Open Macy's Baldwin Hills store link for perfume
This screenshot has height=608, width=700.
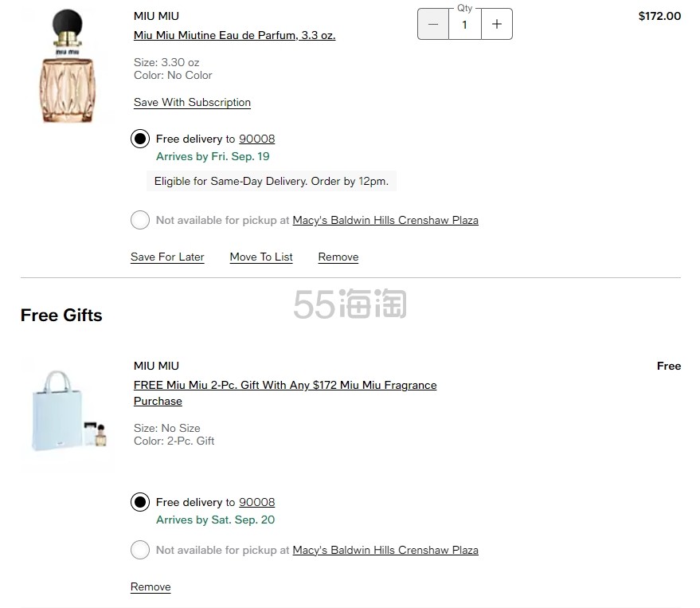click(x=385, y=220)
